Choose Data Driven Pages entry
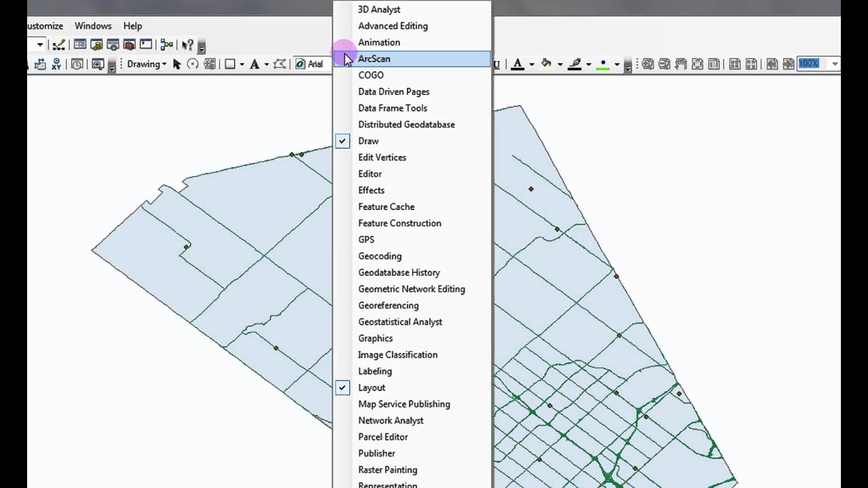The height and width of the screenshot is (488, 868). (412, 91)
